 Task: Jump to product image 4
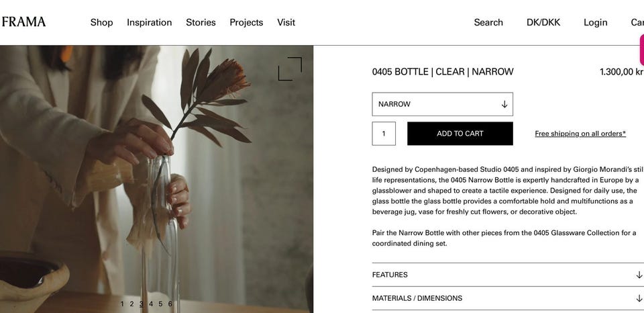[x=151, y=304]
